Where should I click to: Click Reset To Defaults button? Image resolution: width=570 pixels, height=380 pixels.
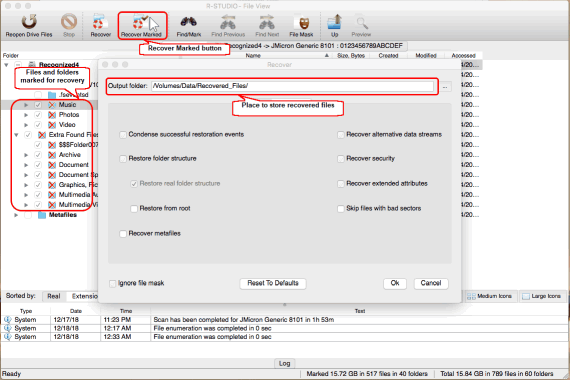[x=273, y=283]
